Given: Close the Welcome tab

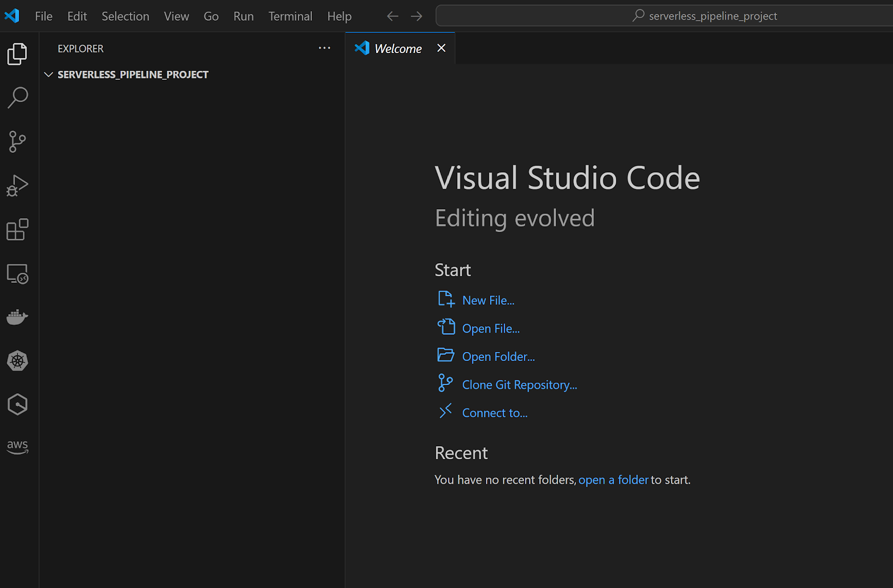Looking at the screenshot, I should click(x=441, y=48).
